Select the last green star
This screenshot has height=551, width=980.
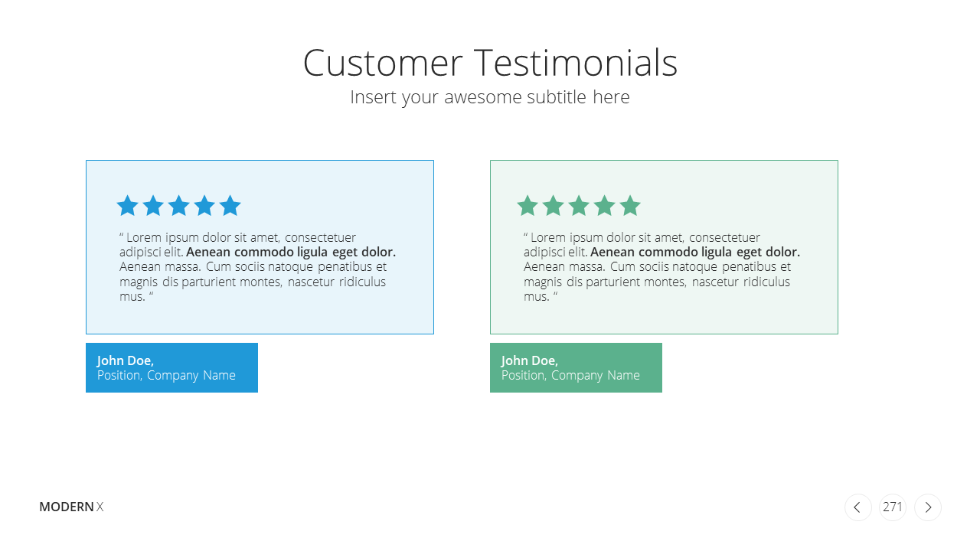(x=630, y=205)
